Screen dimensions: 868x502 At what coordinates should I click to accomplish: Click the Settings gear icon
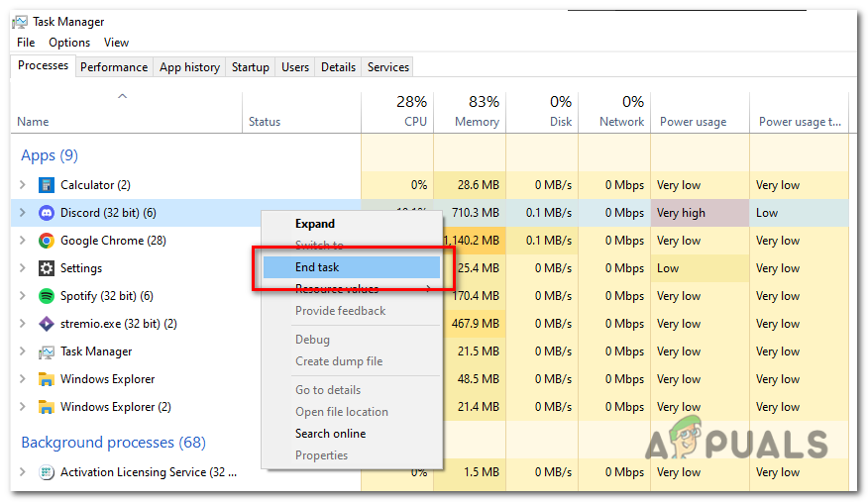(46, 268)
